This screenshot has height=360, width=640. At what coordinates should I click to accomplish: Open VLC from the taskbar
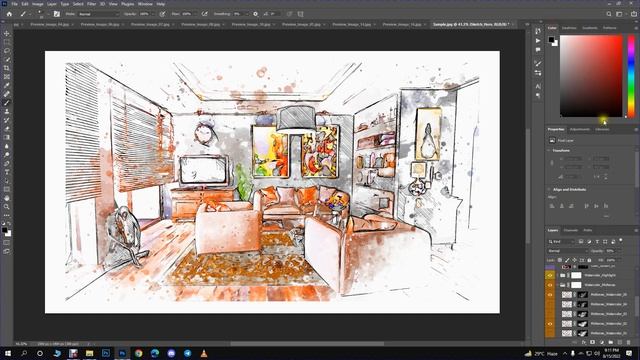coord(204,353)
